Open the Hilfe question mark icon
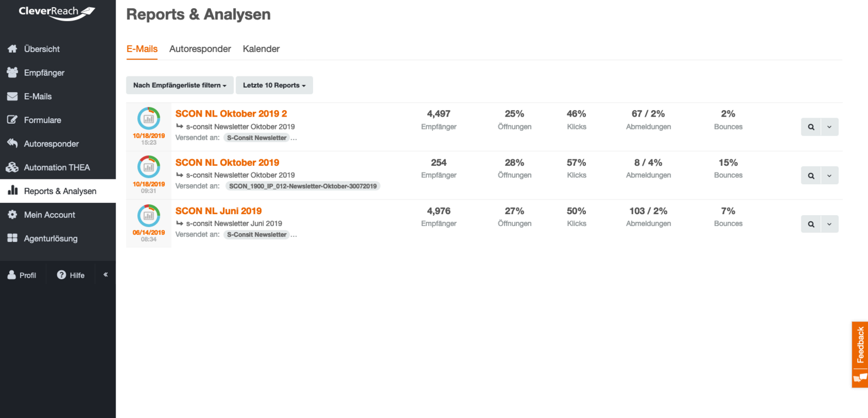The image size is (868, 418). [x=61, y=275]
